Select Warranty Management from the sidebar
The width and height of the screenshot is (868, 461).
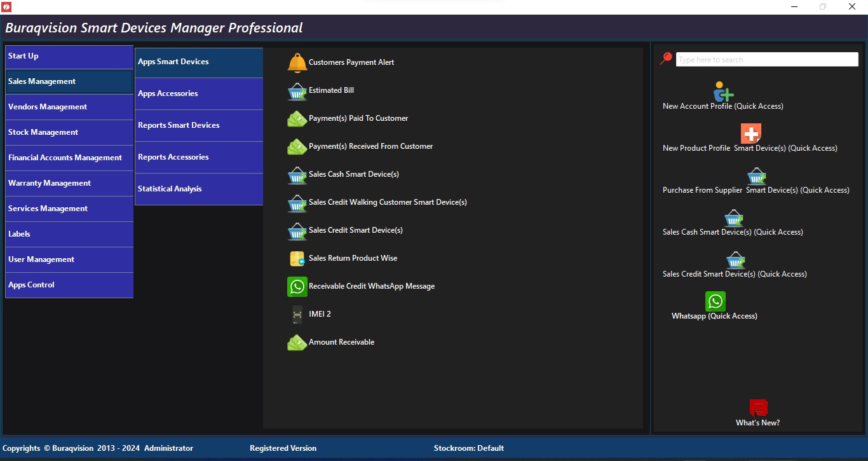click(x=69, y=183)
